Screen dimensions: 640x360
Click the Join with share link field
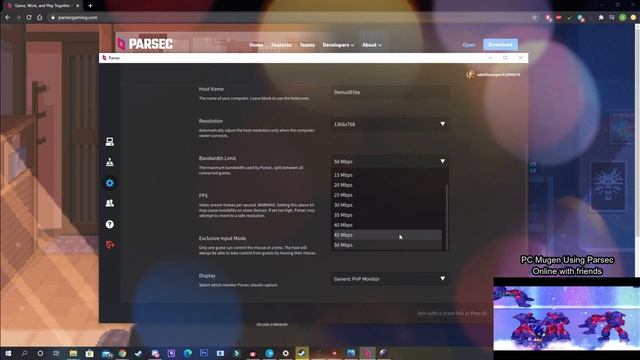pyautogui.click(x=452, y=313)
